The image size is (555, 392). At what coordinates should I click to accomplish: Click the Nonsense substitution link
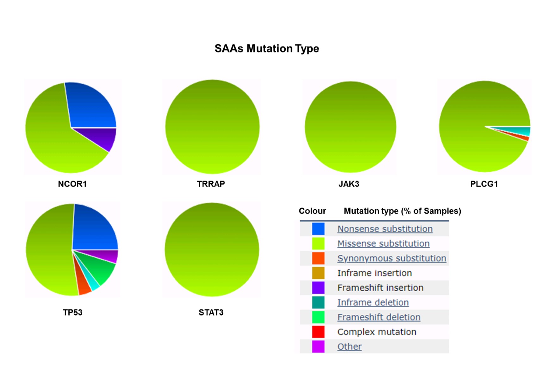point(384,229)
